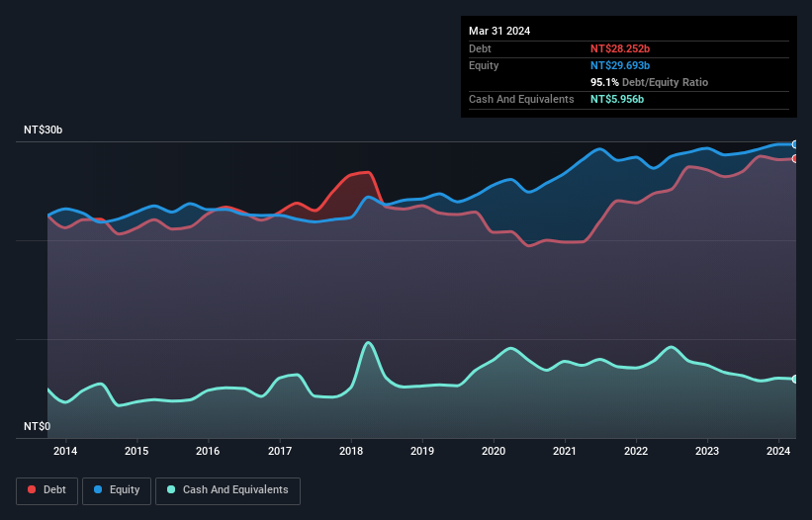Click the NT$5.956b cash value
This screenshot has height=520, width=812.
coord(617,99)
